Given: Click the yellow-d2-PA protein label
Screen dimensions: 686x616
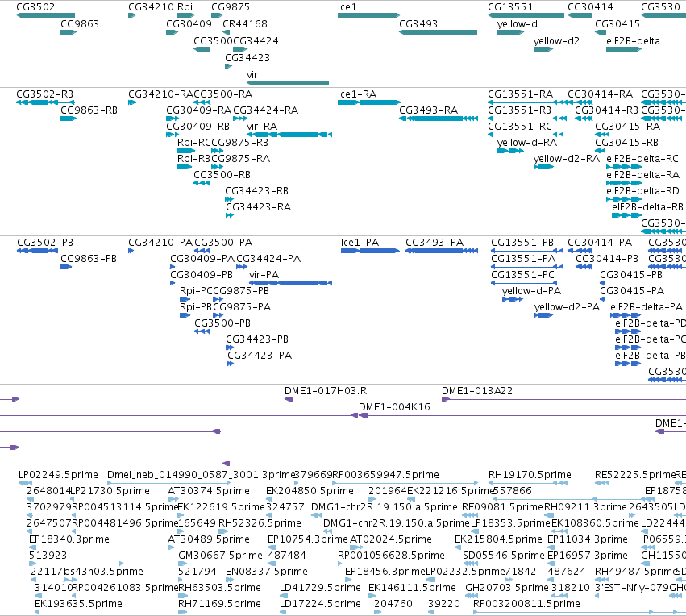Looking at the screenshot, I should (567, 307).
